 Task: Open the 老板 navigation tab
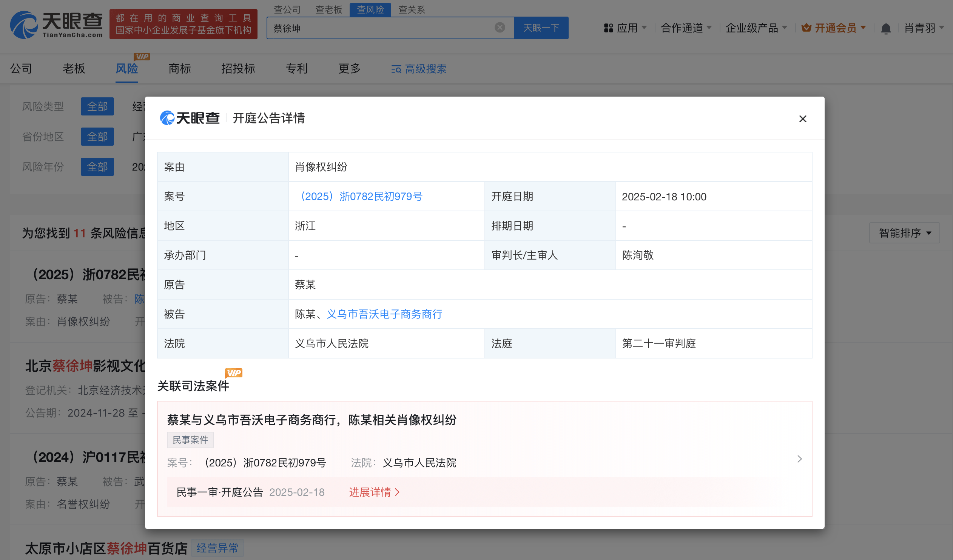pyautogui.click(x=74, y=68)
